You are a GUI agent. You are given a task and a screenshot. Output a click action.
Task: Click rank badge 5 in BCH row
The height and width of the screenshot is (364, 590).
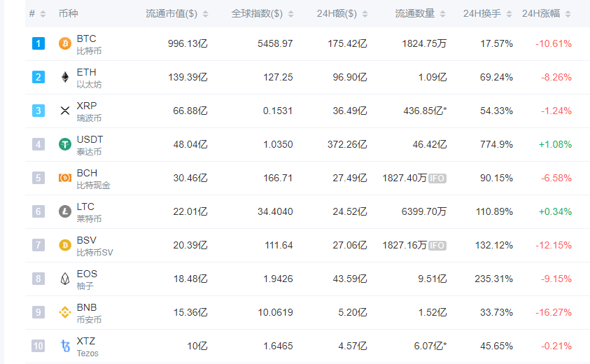coord(38,178)
